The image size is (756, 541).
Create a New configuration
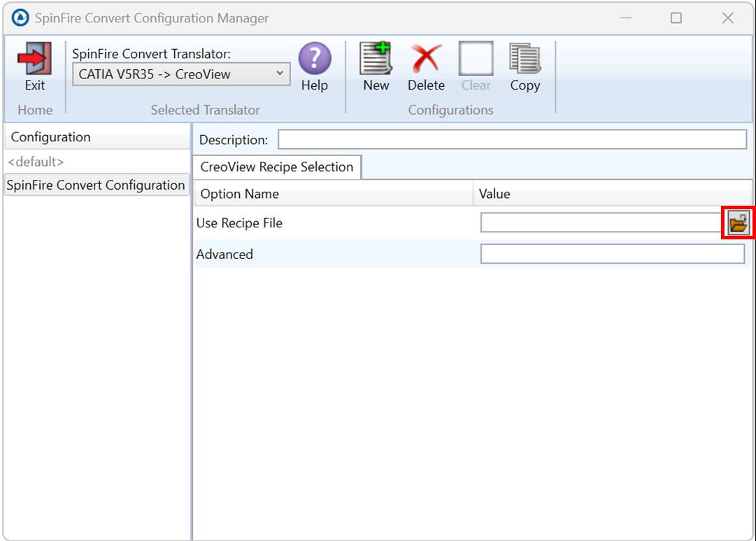pos(376,59)
